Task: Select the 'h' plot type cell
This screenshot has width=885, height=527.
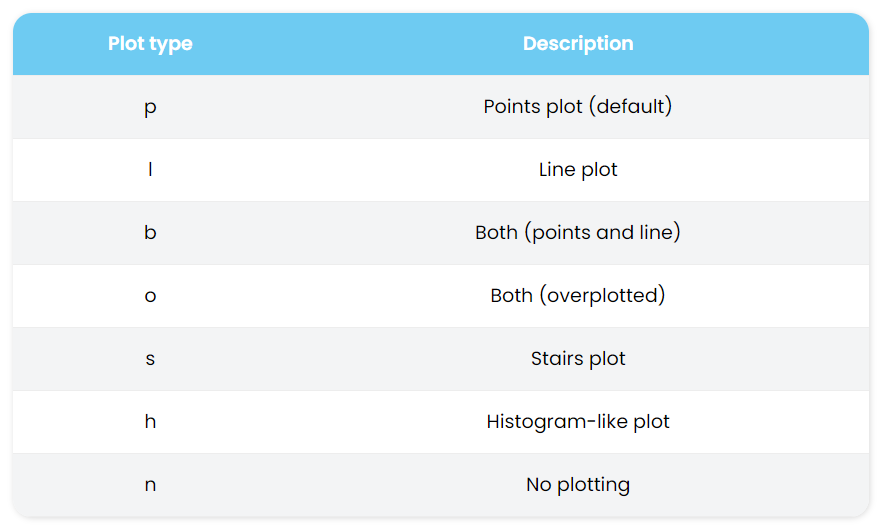Action: [x=150, y=422]
